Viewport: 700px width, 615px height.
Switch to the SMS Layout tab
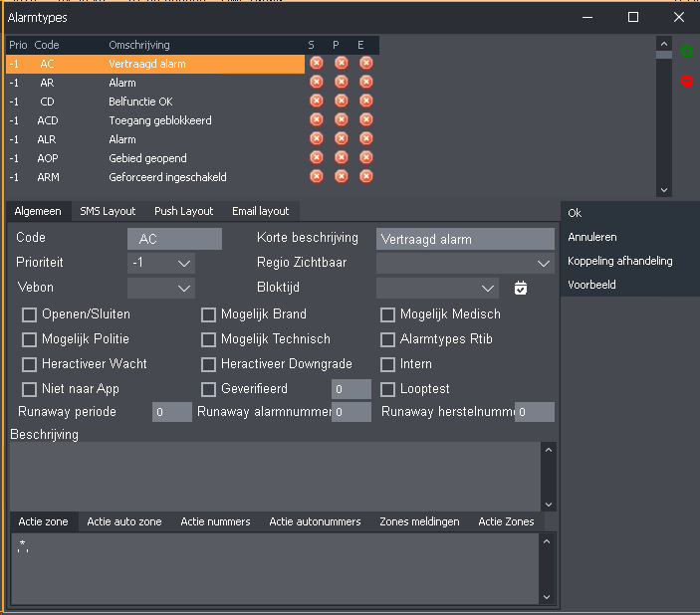pyautogui.click(x=108, y=211)
